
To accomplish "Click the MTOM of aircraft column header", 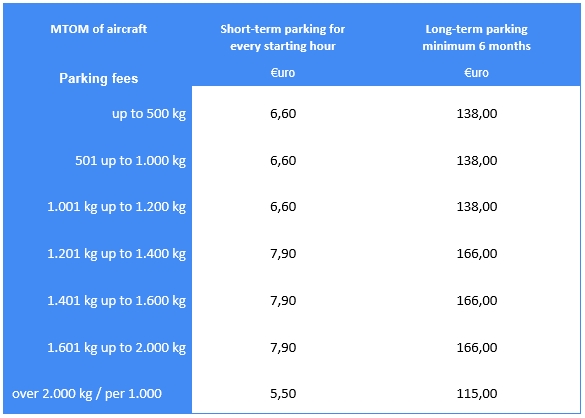I will pos(98,29).
